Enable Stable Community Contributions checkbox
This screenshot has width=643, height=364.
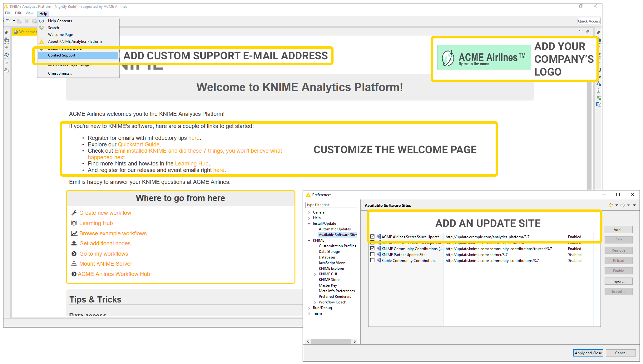click(372, 260)
